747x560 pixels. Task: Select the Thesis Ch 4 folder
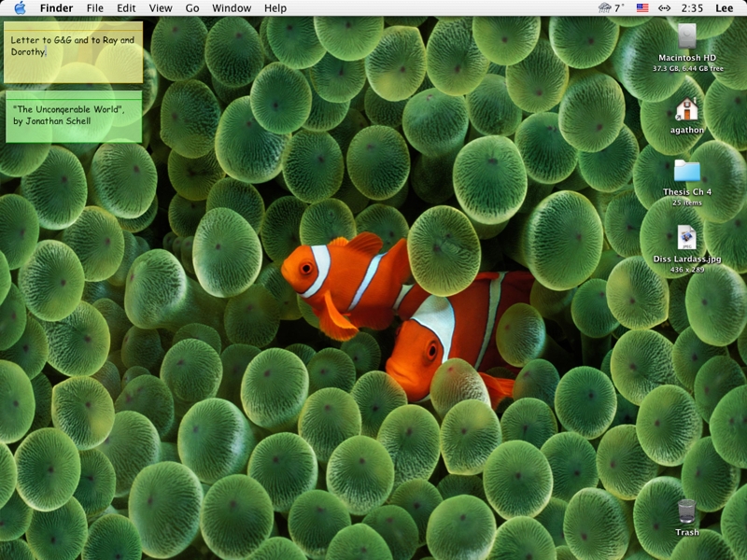pos(687,171)
